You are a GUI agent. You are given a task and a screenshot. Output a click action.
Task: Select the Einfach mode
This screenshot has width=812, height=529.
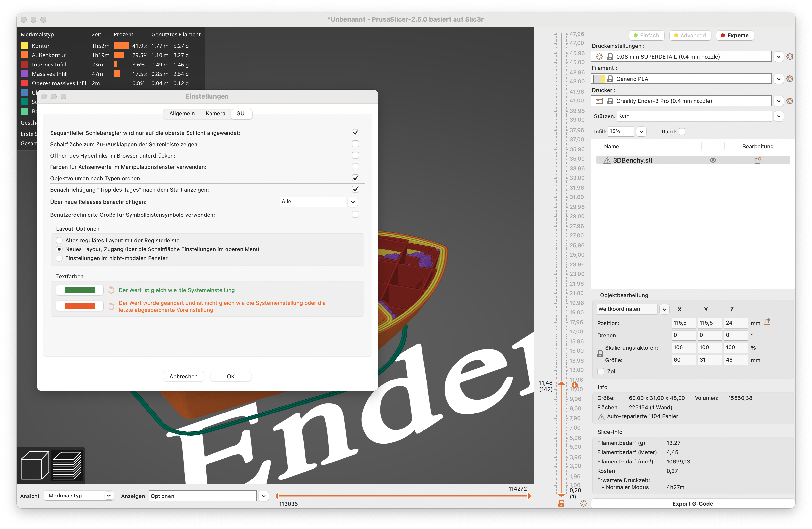click(646, 35)
